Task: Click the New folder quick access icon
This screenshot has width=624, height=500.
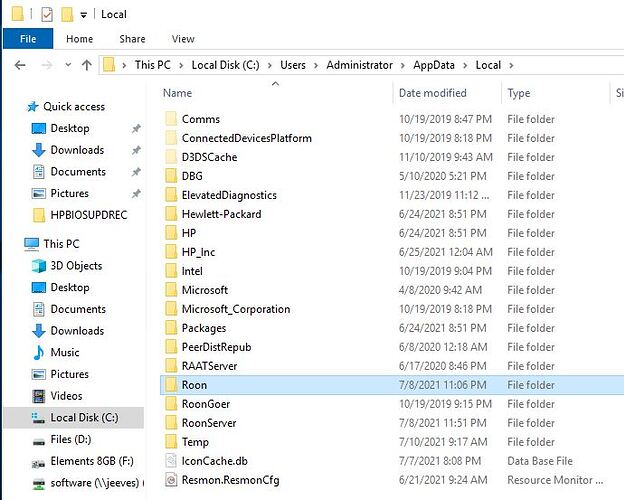Action: [x=67, y=15]
